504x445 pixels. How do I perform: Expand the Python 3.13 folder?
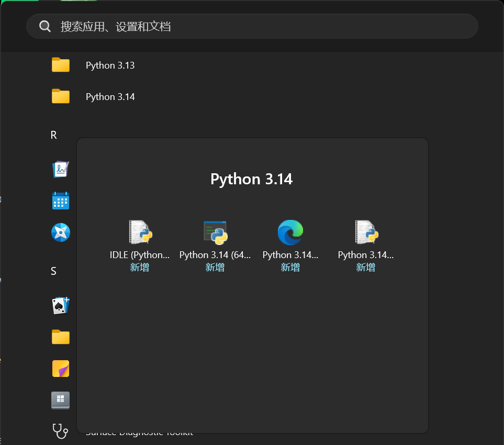[x=110, y=65]
